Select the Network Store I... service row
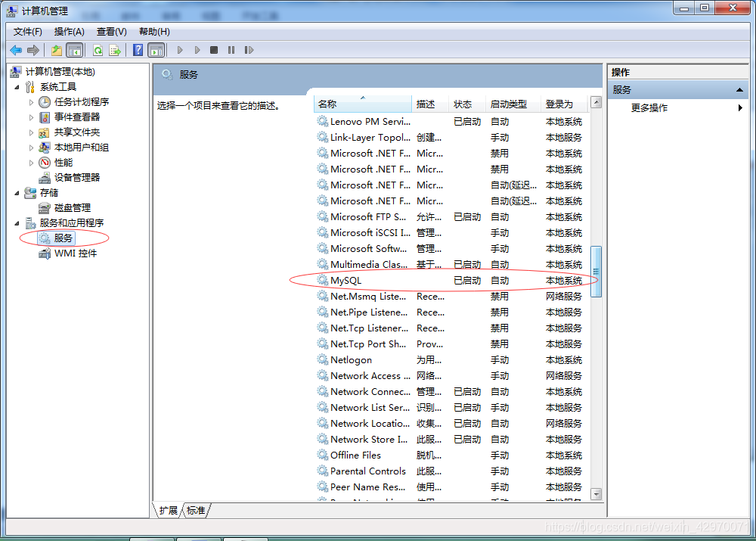 coord(452,439)
